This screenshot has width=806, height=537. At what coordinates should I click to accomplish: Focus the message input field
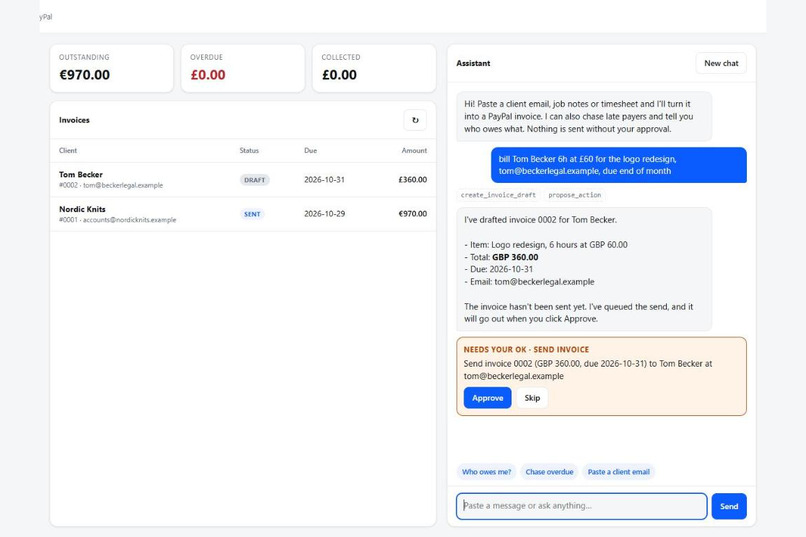coord(581,506)
